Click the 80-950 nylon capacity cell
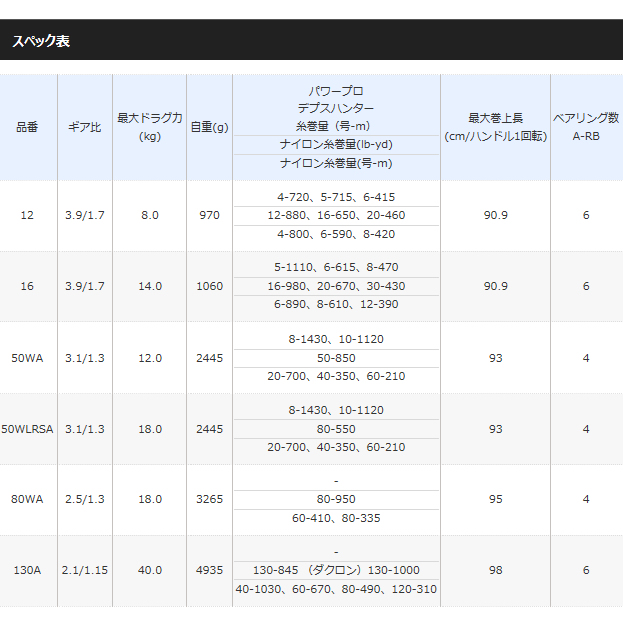This screenshot has width=623, height=623. click(336, 499)
